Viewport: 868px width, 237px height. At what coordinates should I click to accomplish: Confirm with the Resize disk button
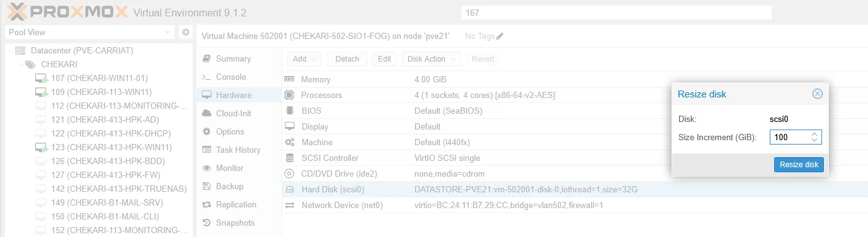pos(799,165)
